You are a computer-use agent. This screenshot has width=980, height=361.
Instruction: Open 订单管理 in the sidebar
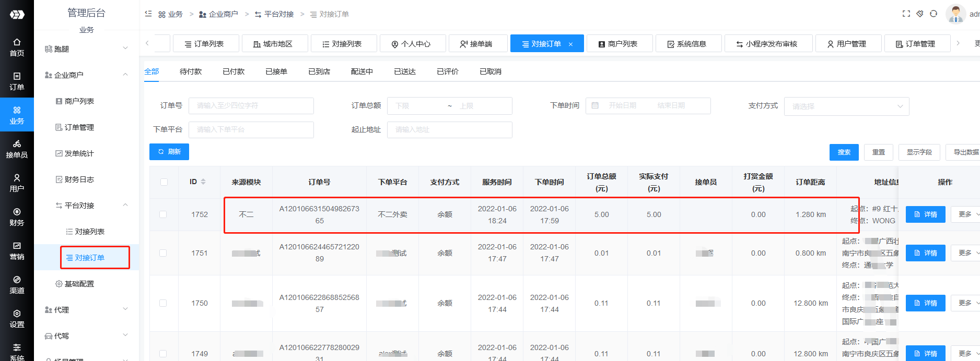click(x=79, y=127)
